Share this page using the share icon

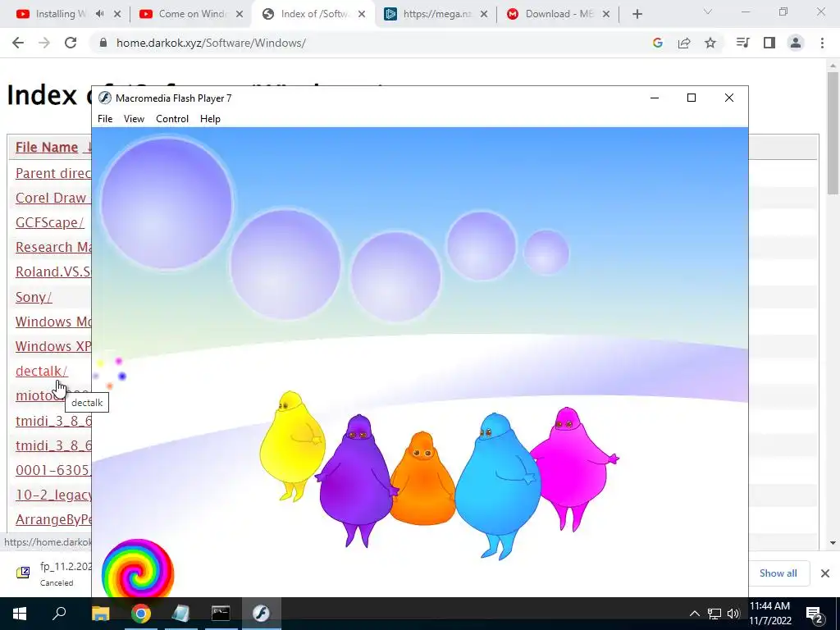(684, 43)
